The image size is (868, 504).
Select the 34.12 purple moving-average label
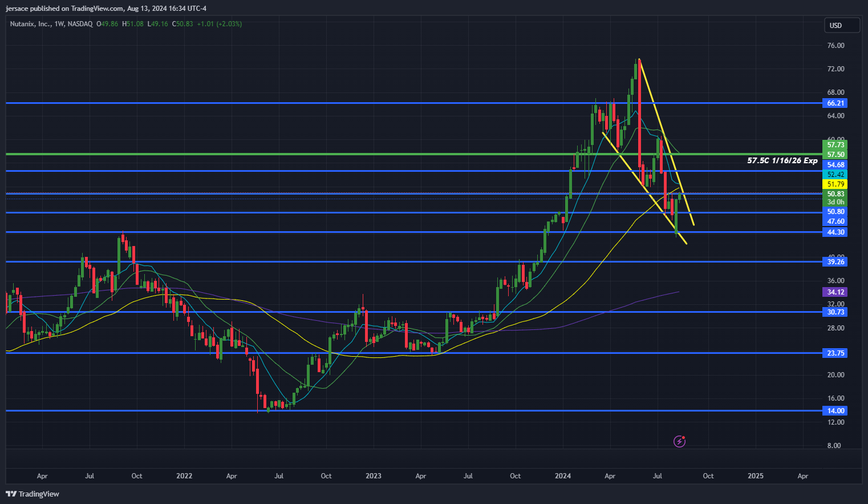click(835, 292)
